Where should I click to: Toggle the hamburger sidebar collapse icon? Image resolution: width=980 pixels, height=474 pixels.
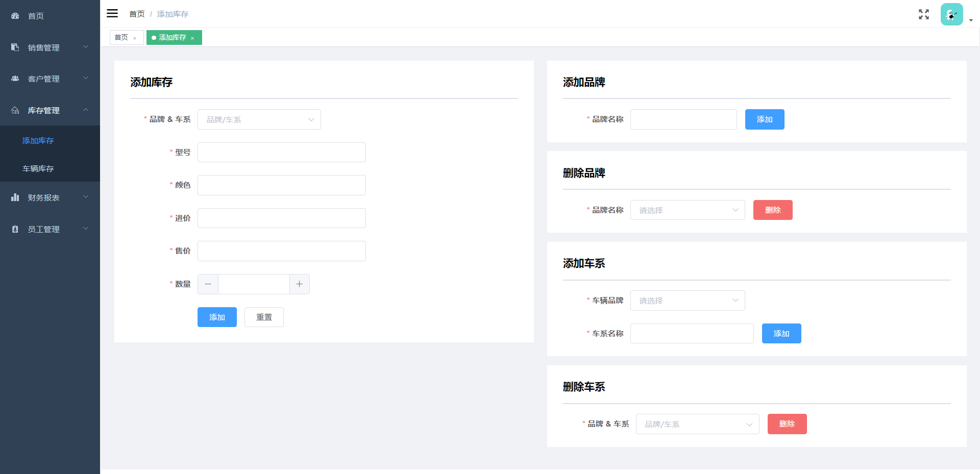(112, 13)
